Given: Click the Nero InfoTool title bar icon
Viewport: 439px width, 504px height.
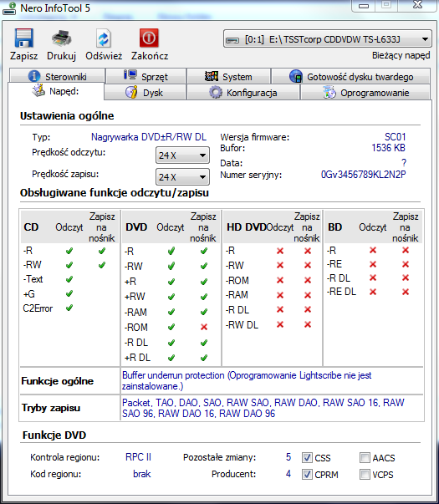Looking at the screenshot, I should 9,8.
